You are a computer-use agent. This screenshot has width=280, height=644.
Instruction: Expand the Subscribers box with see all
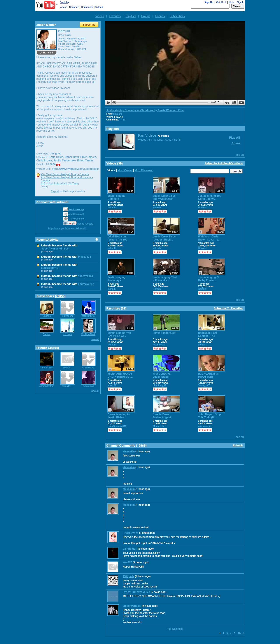pos(95,339)
